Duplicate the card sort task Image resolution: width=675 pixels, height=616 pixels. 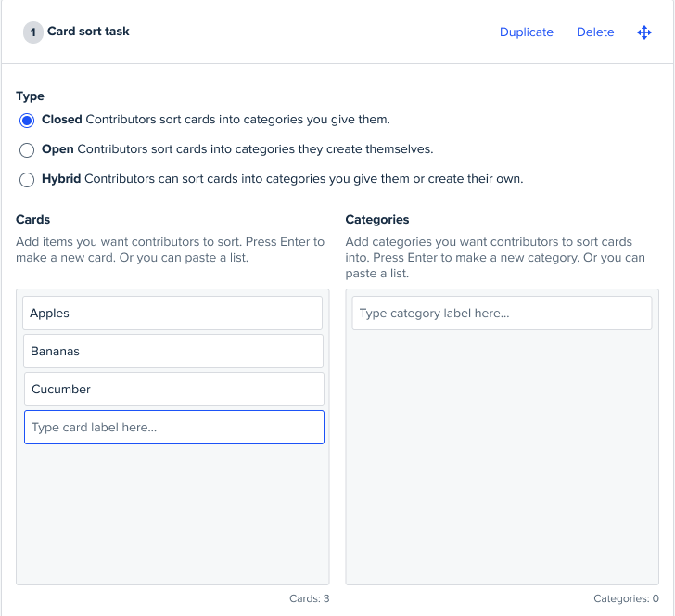(526, 32)
